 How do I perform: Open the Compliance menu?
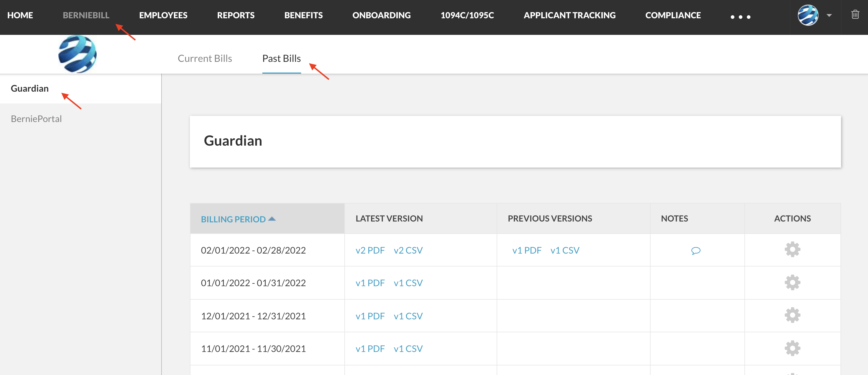tap(673, 15)
